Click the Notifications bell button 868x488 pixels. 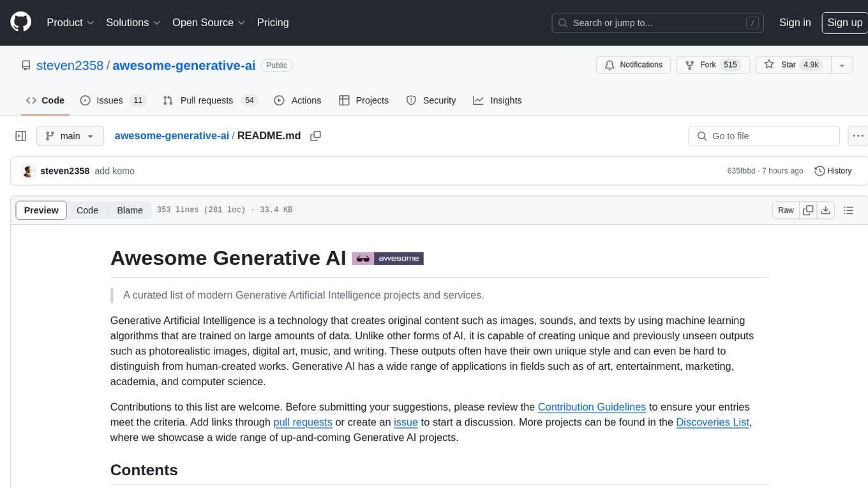point(634,65)
